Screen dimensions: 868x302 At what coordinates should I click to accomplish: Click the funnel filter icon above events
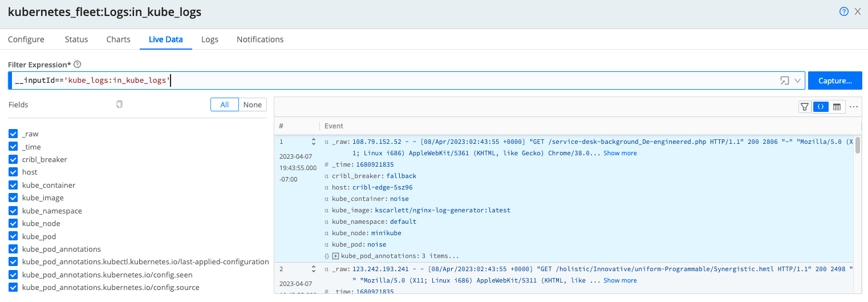[x=805, y=107]
